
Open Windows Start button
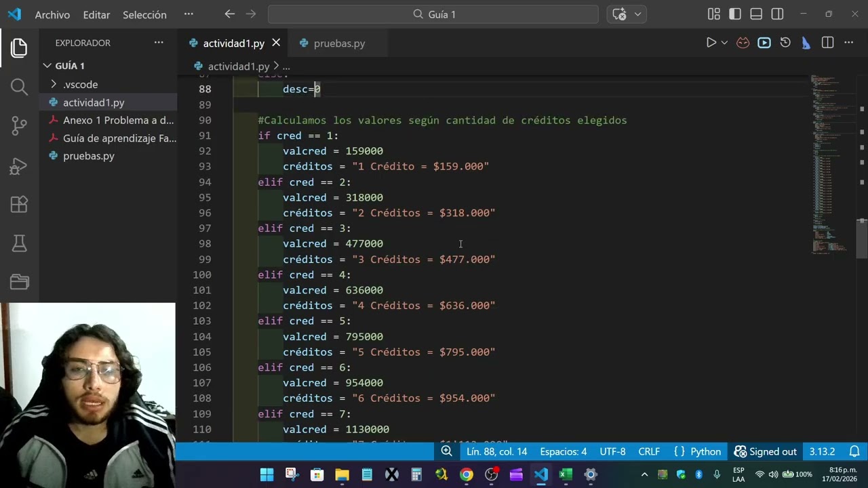click(x=267, y=474)
